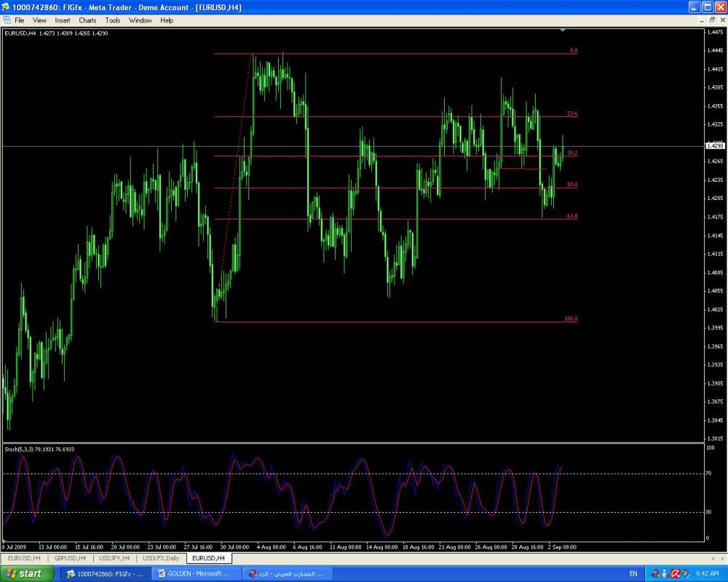
Task: Click the 30 level on stochastic scale
Action: click(x=708, y=512)
